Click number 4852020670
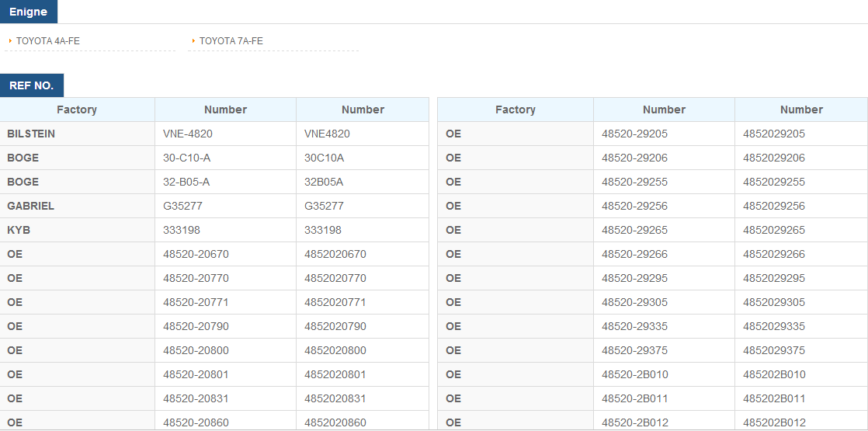868x431 pixels. tap(335, 254)
